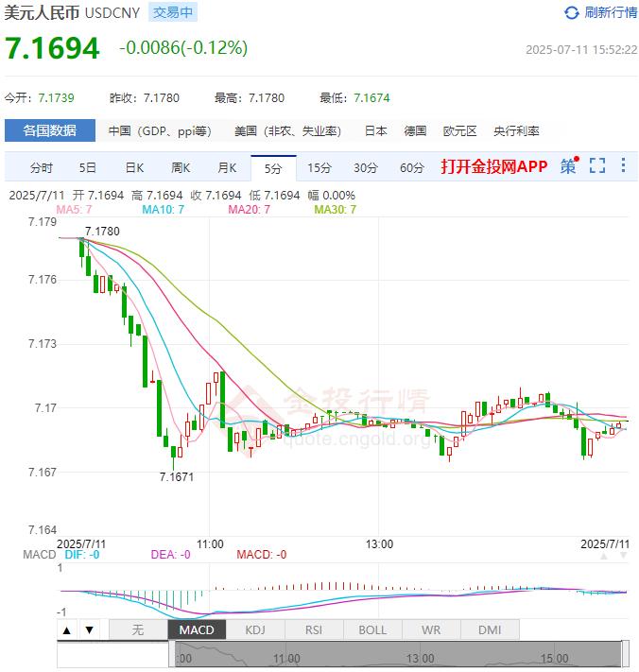
Task: Switch to 分时 chart view
Action: [42, 168]
